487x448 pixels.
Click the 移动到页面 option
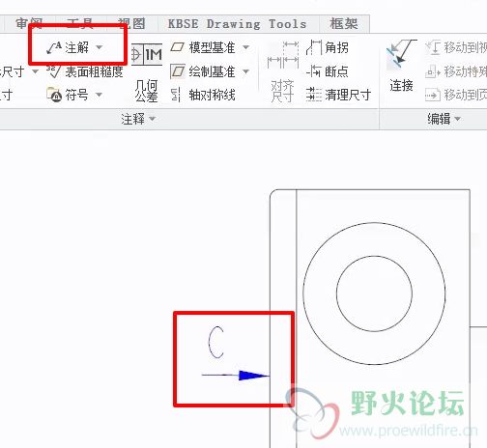click(456, 95)
